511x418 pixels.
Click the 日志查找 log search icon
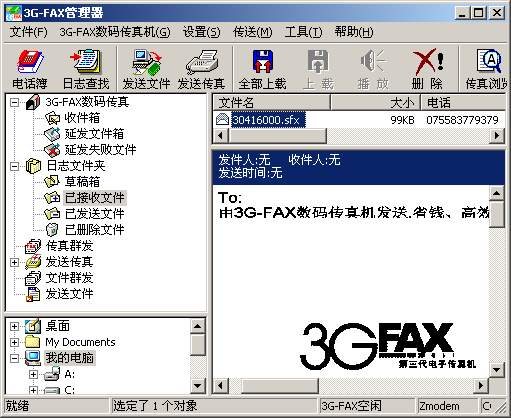click(x=86, y=69)
